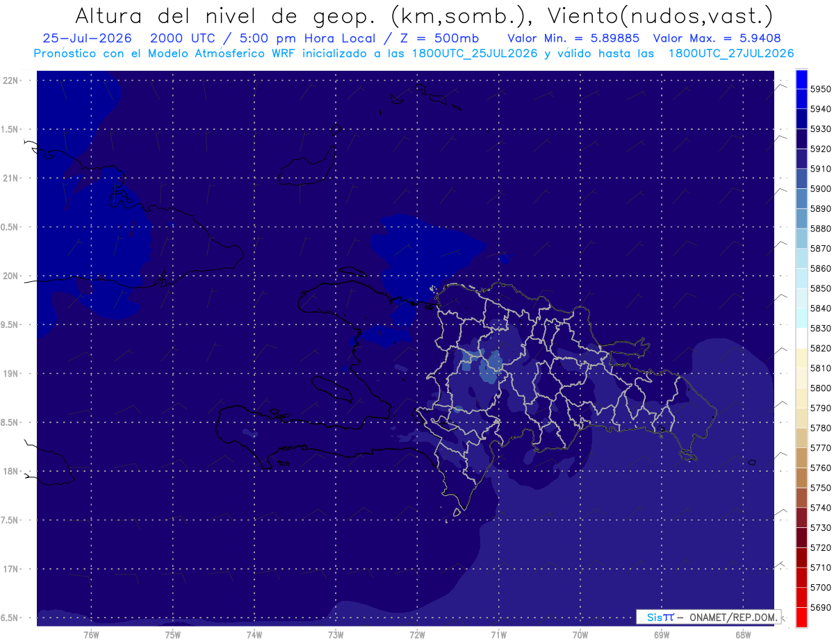Click the legend value '5760'
Viewport: 834px width, 644px height.
click(821, 468)
